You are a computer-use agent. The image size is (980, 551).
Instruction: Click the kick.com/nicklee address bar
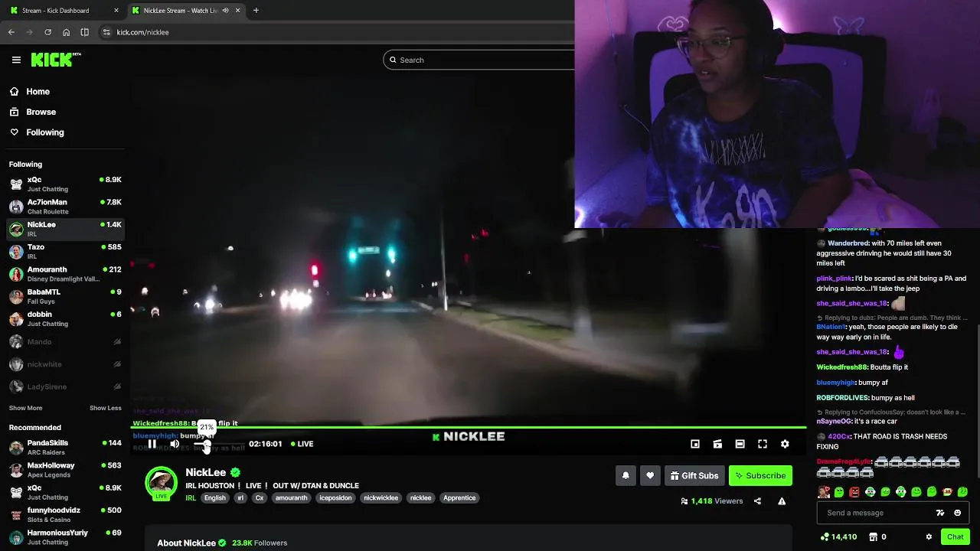(337, 32)
